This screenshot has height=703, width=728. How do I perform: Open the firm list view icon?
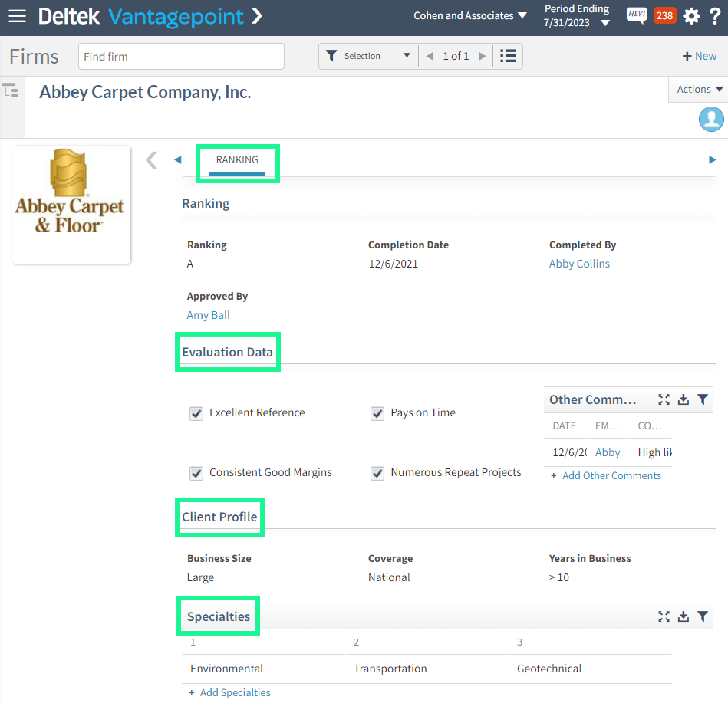[508, 56]
